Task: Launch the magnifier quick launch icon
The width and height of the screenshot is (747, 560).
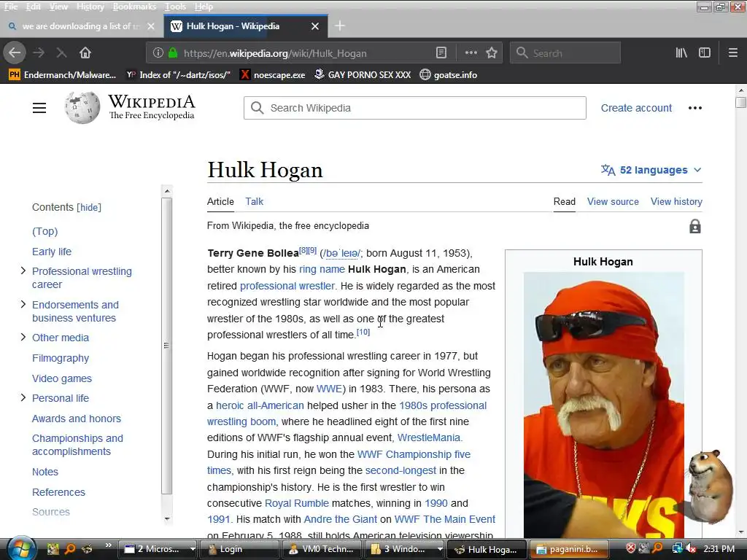Action: tap(70, 549)
